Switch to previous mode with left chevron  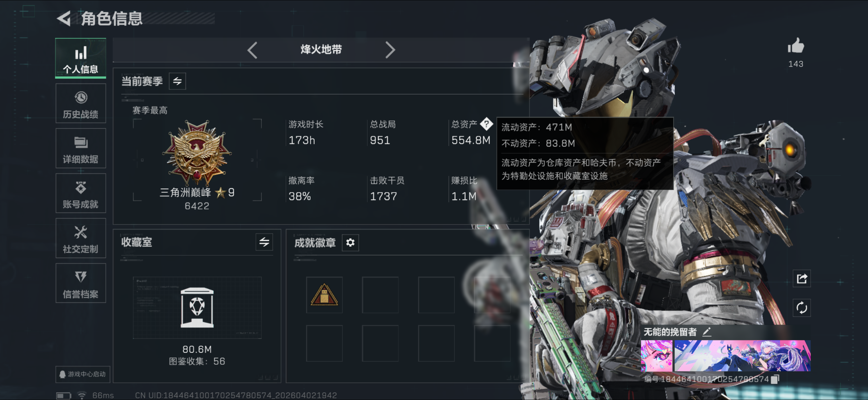[x=252, y=50]
